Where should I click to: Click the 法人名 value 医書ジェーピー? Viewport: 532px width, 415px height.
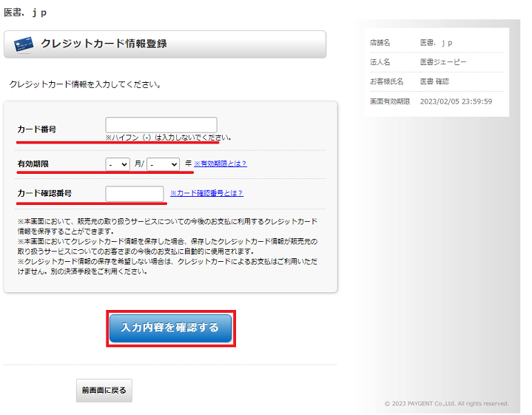point(443,62)
